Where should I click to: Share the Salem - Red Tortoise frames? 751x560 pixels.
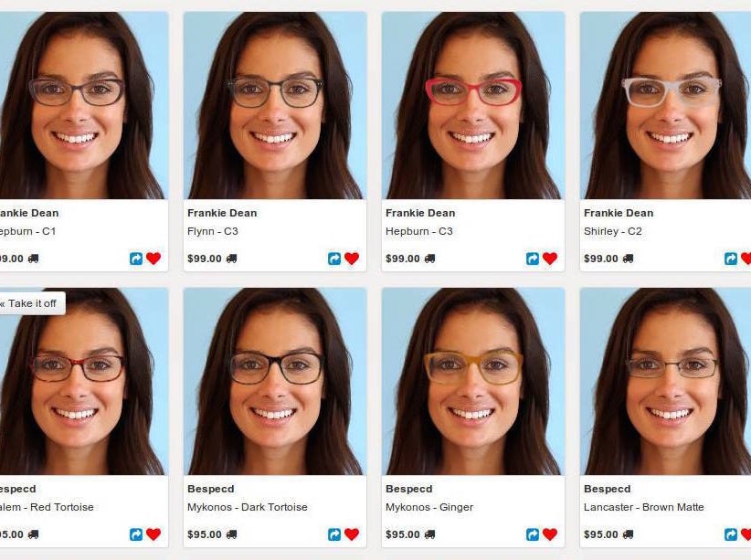[x=136, y=534]
